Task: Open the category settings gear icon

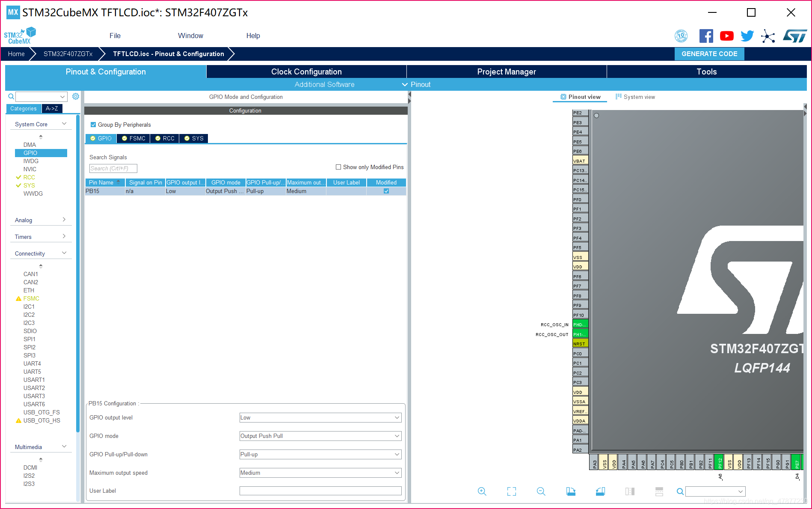Action: coord(76,96)
